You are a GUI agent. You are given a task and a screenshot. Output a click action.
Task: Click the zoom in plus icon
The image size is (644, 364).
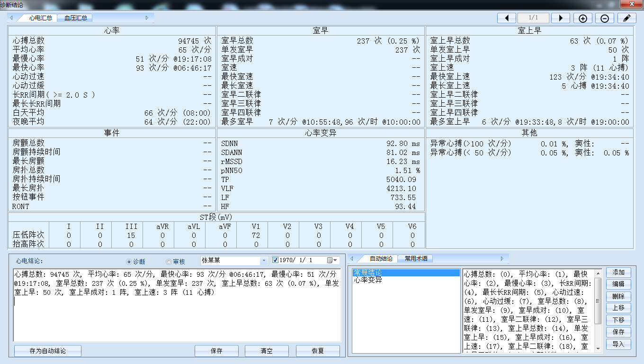583,18
